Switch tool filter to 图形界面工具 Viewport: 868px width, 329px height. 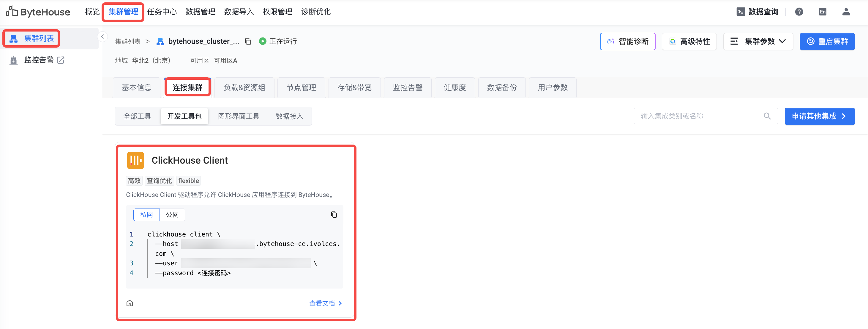pos(239,116)
